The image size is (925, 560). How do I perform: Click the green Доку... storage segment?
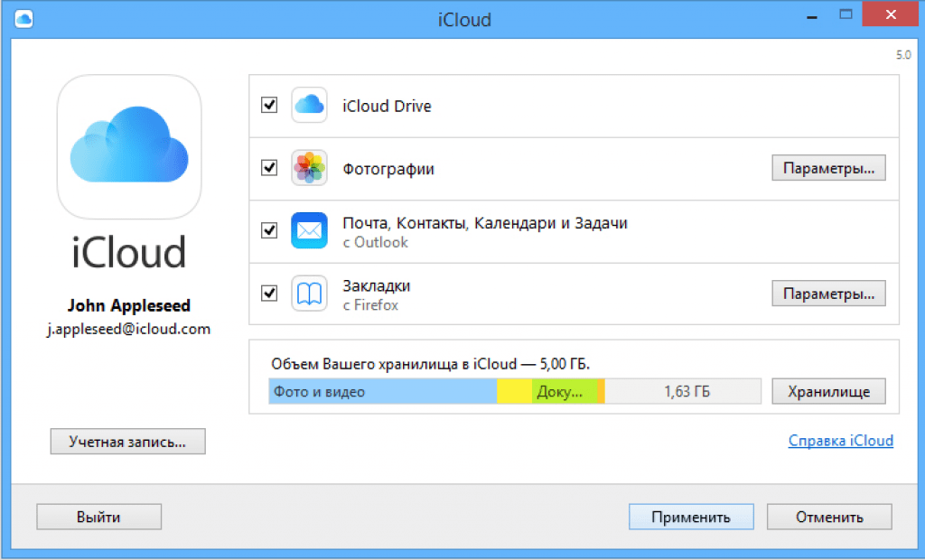click(x=565, y=391)
